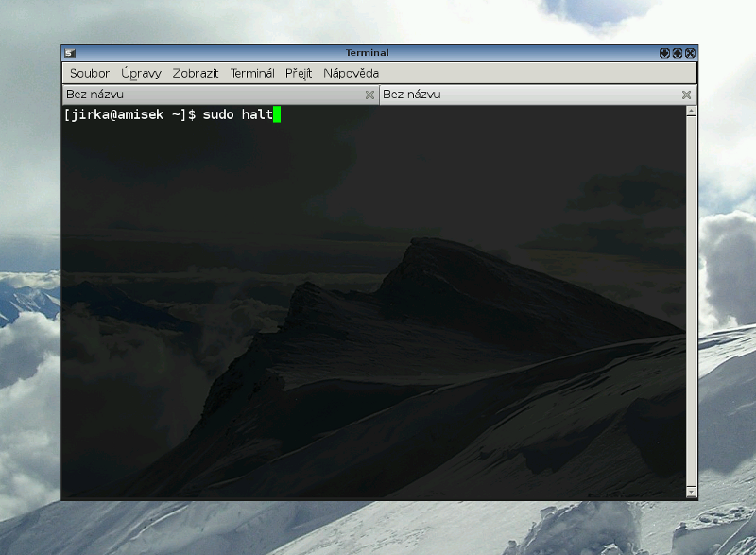Close the second 'Bez názvu' tab

tap(686, 95)
